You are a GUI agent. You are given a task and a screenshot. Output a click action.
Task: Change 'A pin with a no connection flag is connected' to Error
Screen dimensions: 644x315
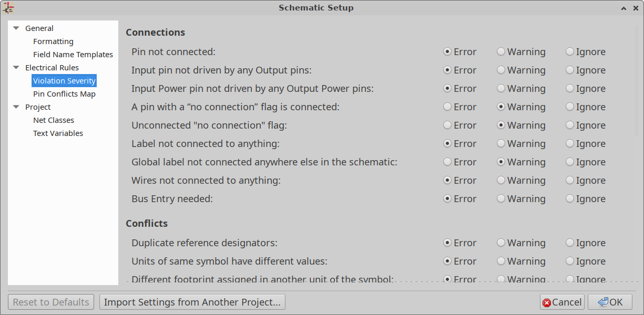click(446, 107)
